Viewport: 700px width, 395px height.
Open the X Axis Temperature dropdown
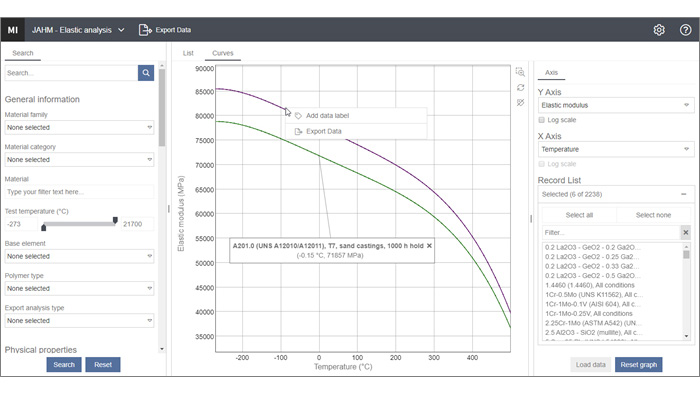[616, 149]
